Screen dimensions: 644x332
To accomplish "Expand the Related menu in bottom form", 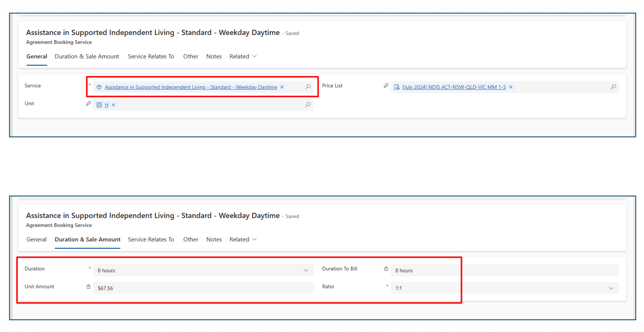I will 243,239.
